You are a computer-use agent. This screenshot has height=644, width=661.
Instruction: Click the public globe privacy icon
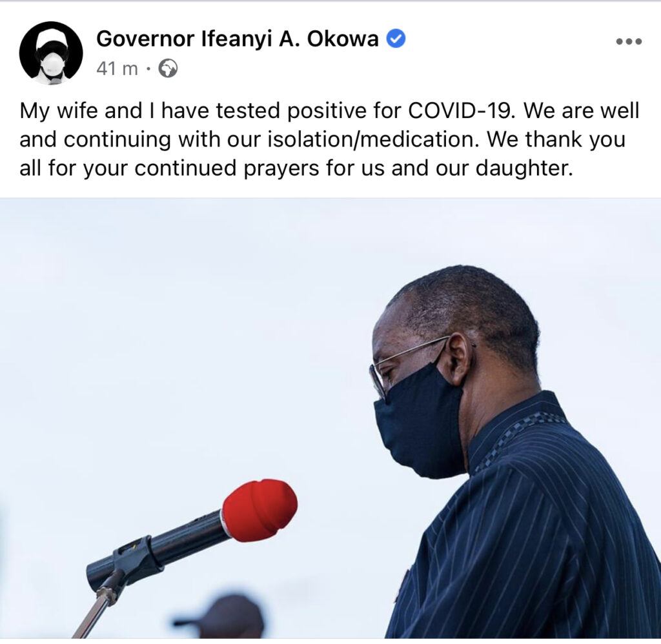[x=168, y=68]
